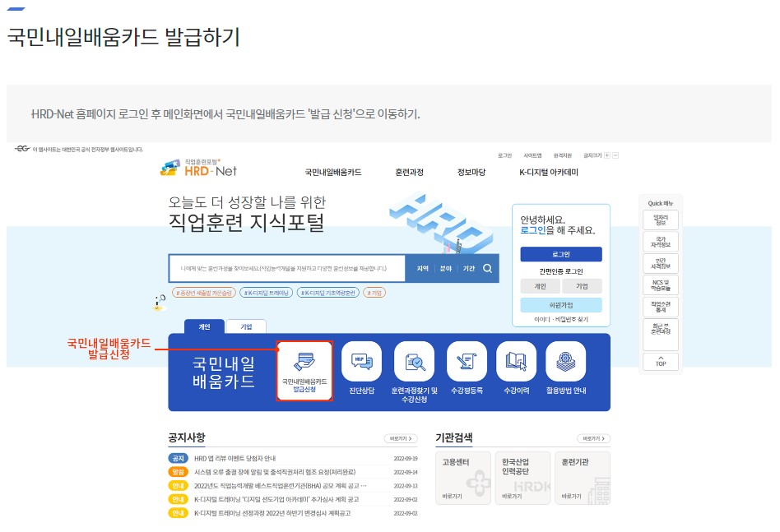This screenshot has width=780, height=532.
Task: Open the 지역 search filter
Action: (x=422, y=269)
